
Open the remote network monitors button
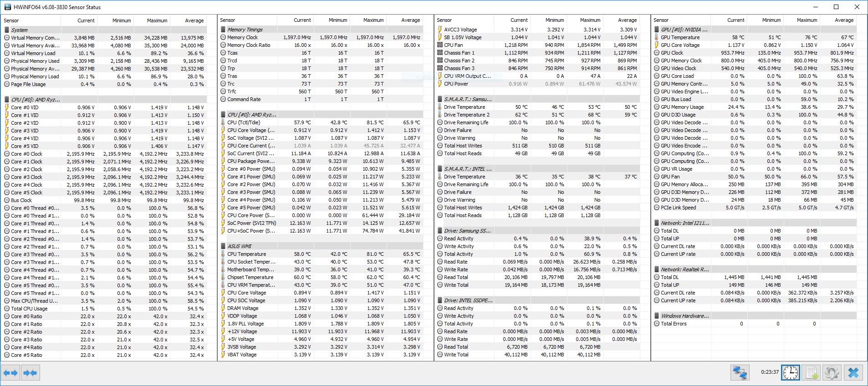(740, 373)
